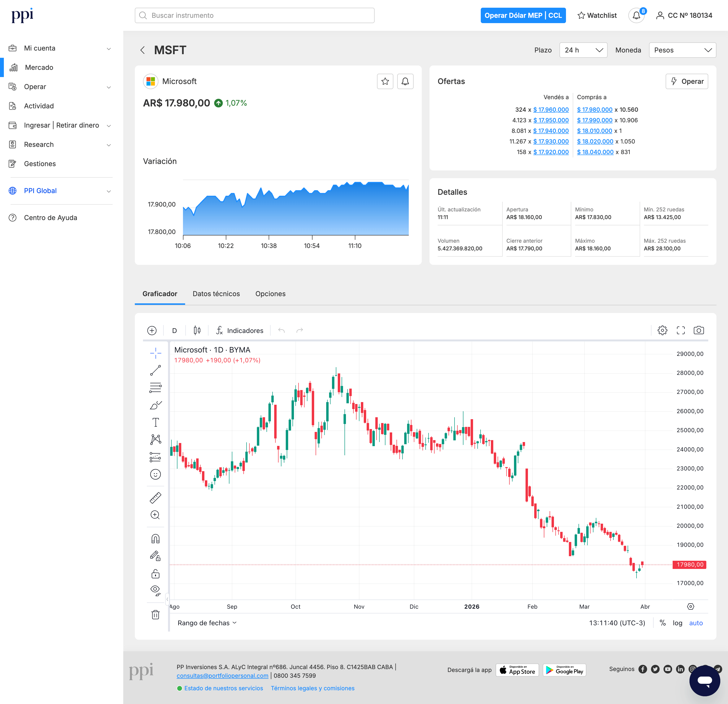
Task: Toggle auto scale on chart
Action: point(696,623)
